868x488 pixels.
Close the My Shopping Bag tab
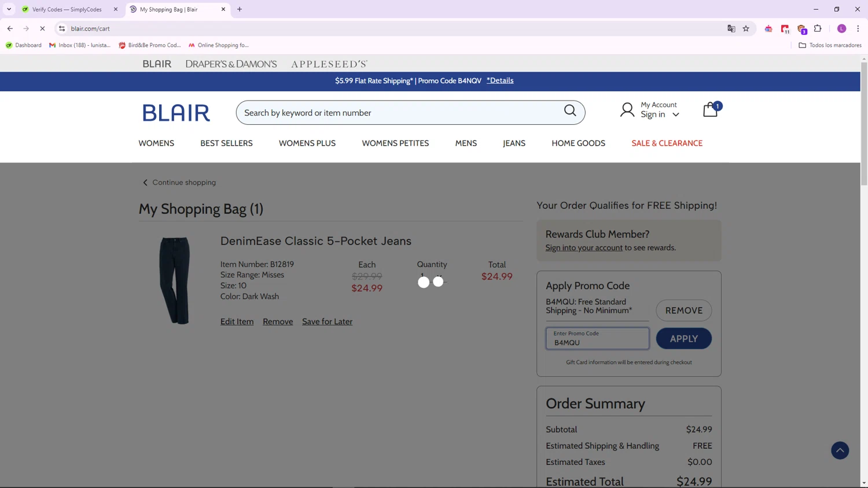coord(223,9)
